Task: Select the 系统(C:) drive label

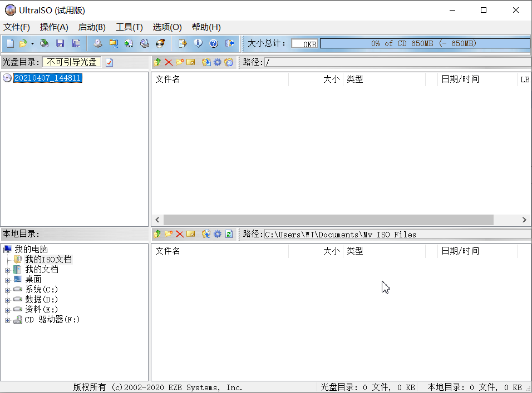Action: (x=41, y=289)
